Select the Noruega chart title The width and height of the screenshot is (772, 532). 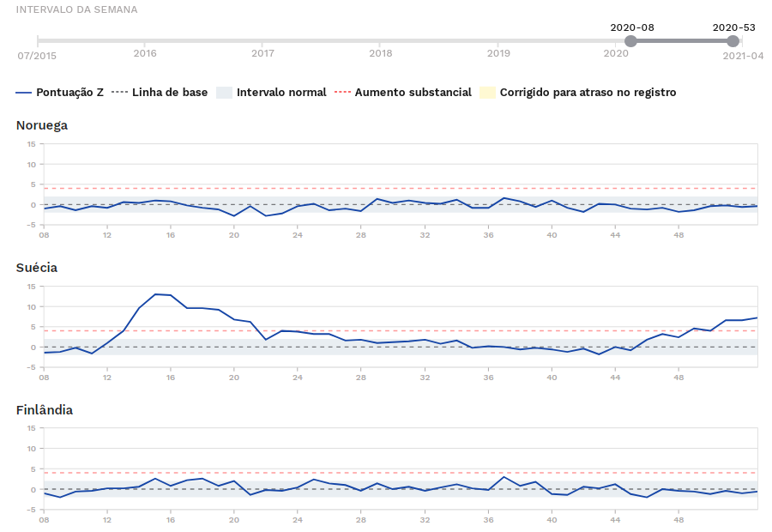(x=42, y=125)
